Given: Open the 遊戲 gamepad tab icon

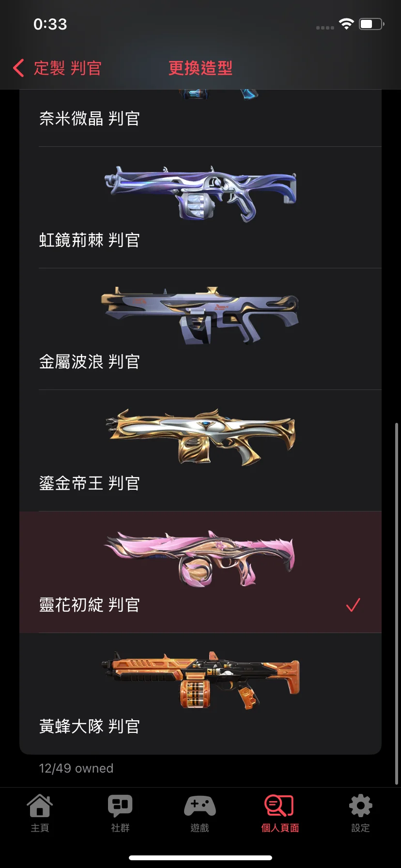Looking at the screenshot, I should coord(200,806).
